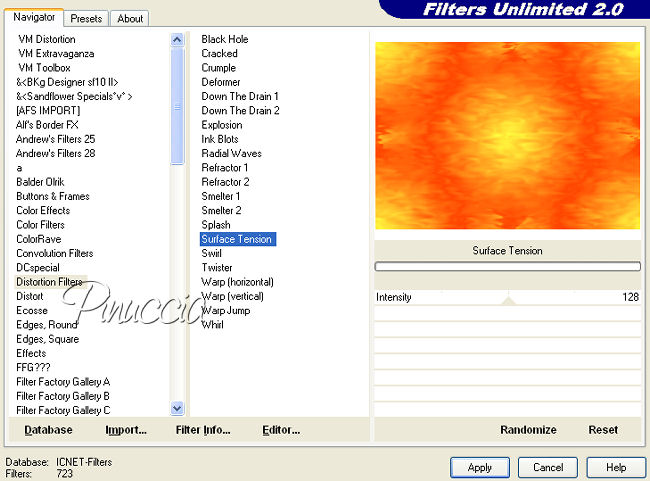Screen dimensions: 650x481
Task: Select ColorRave category
Action: (39, 239)
